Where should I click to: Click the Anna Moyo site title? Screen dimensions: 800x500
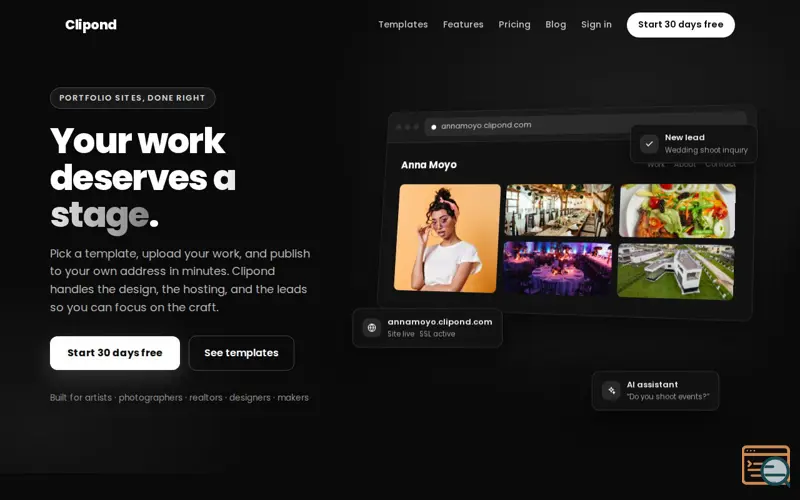(429, 165)
